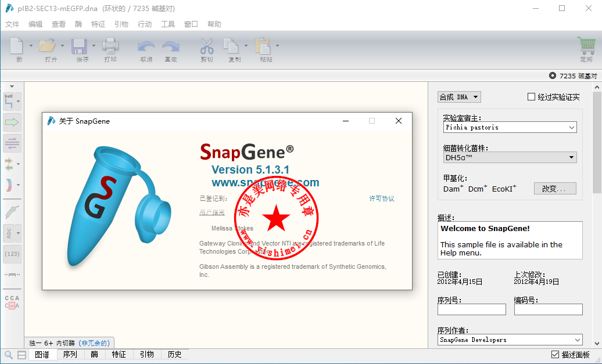Click the side toolbar top collapse arrow
Screen dimensions: 602x364
pyautogui.click(x=12, y=87)
